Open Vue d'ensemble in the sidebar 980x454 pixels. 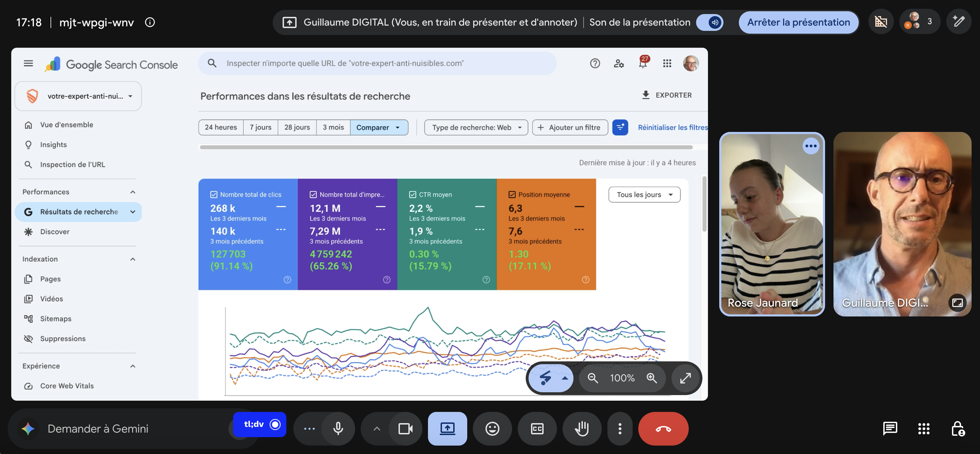tap(78, 125)
